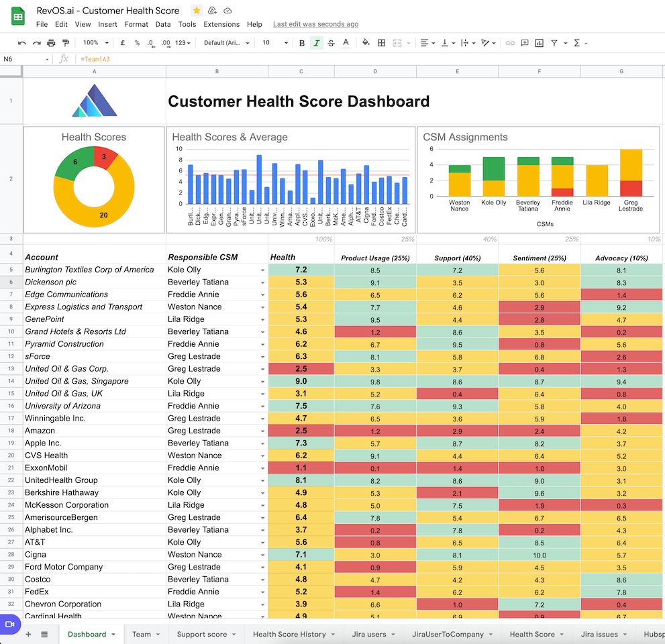Toggle Italic formatting

pos(317,43)
